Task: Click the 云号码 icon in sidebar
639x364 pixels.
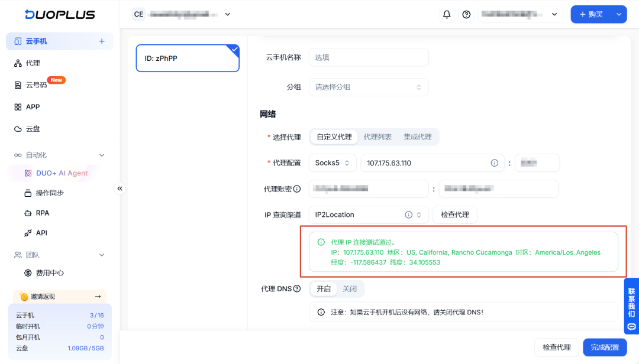Action: [x=18, y=85]
